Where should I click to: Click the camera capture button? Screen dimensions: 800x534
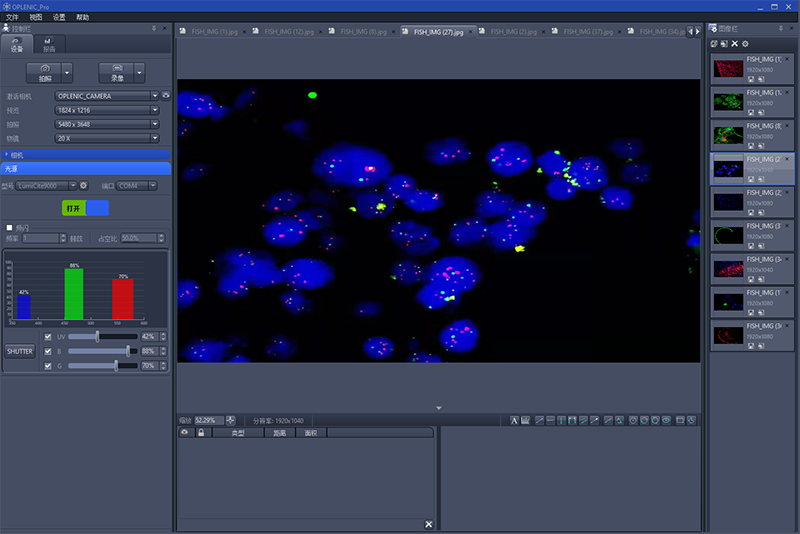pos(45,73)
